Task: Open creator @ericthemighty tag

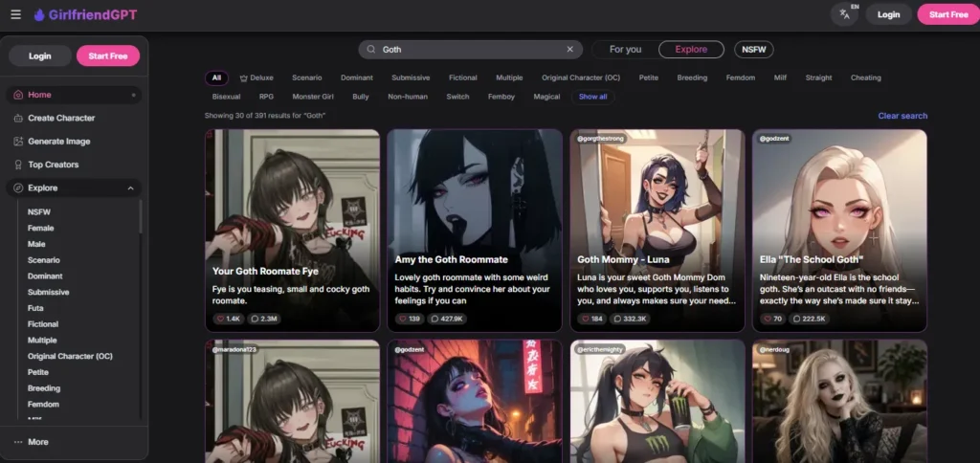Action: (600, 349)
